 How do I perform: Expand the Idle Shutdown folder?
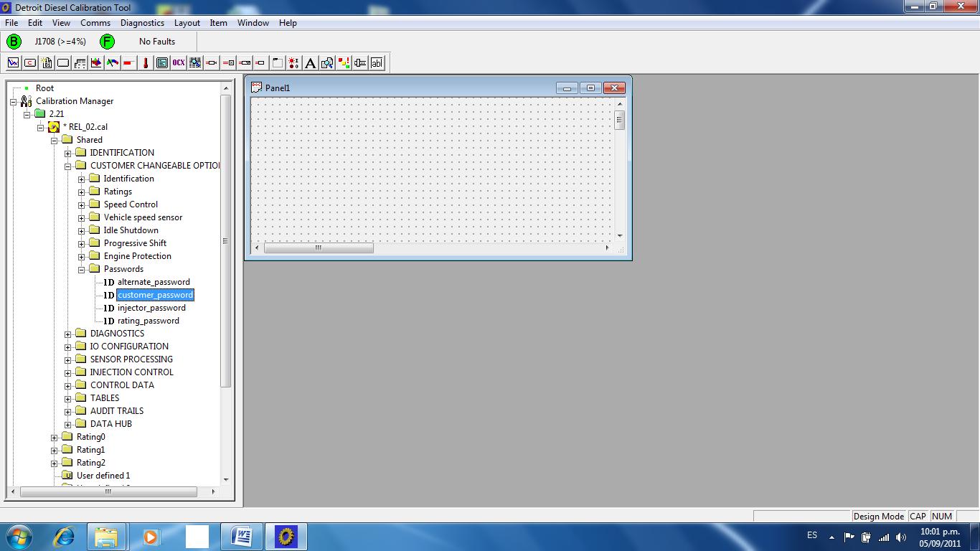click(x=81, y=230)
